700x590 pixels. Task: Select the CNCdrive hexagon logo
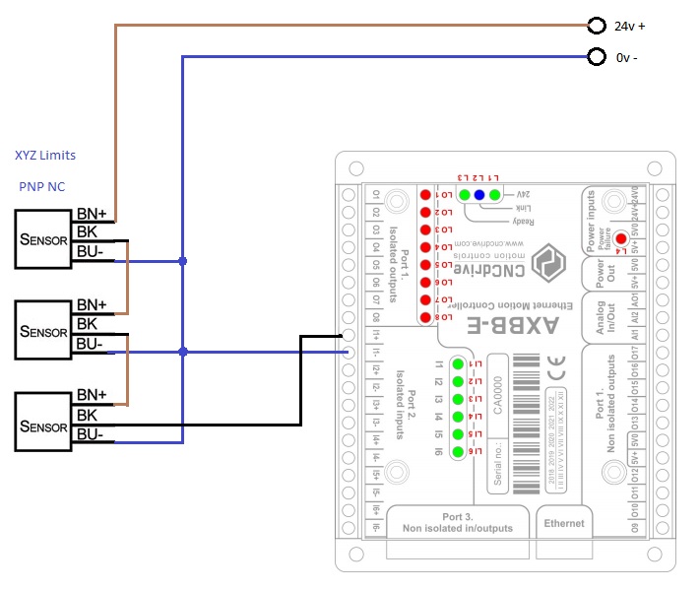pos(542,263)
